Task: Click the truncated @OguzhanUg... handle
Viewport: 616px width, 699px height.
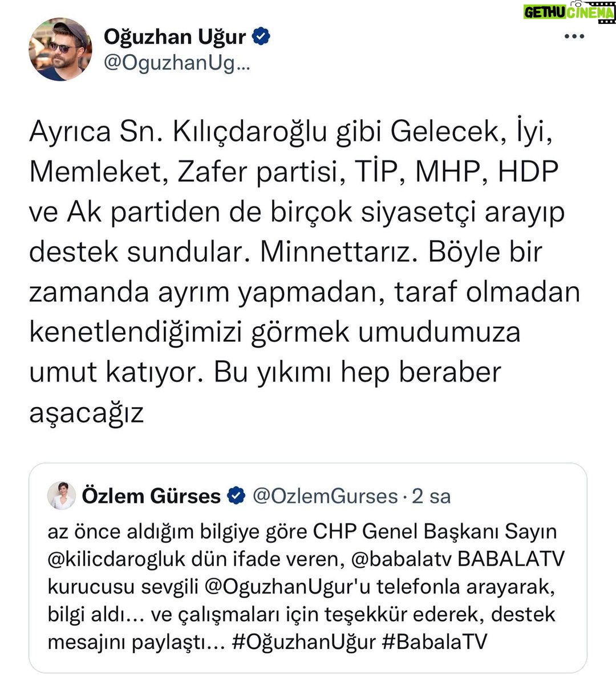Action: coord(177,64)
